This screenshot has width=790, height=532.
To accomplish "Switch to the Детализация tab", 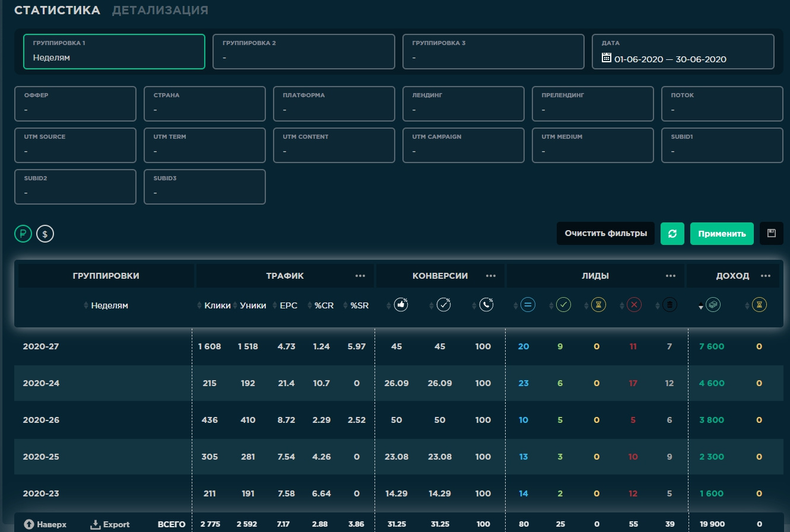I will [160, 10].
